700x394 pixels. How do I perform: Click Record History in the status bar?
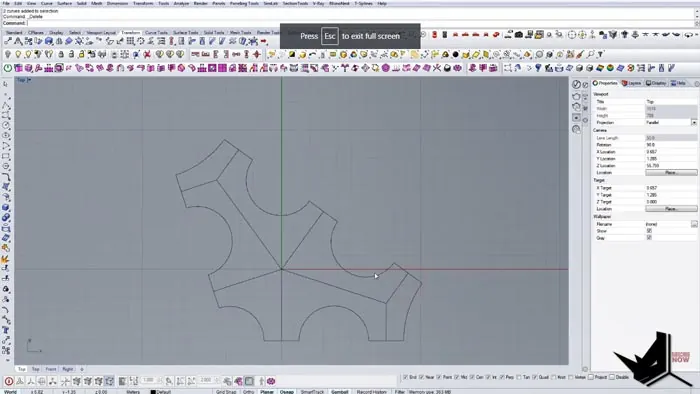tap(371, 392)
